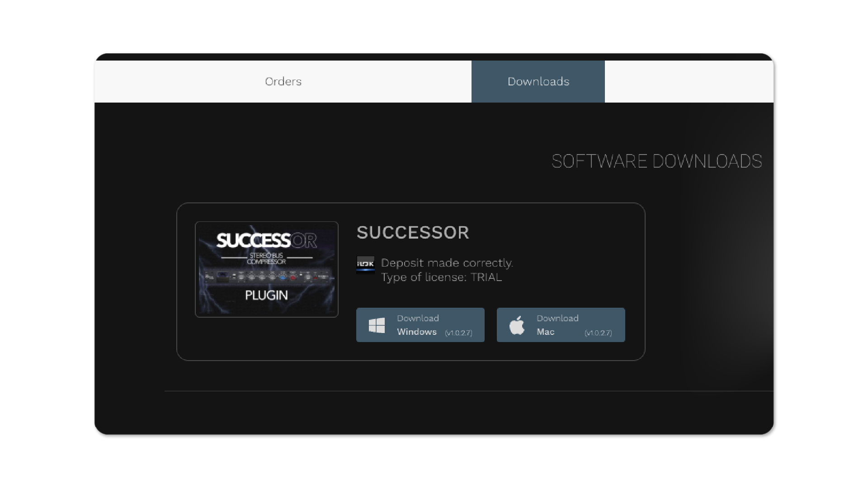Click the Windows version v1.0.2.7 label
868x488 pixels.
458,333
